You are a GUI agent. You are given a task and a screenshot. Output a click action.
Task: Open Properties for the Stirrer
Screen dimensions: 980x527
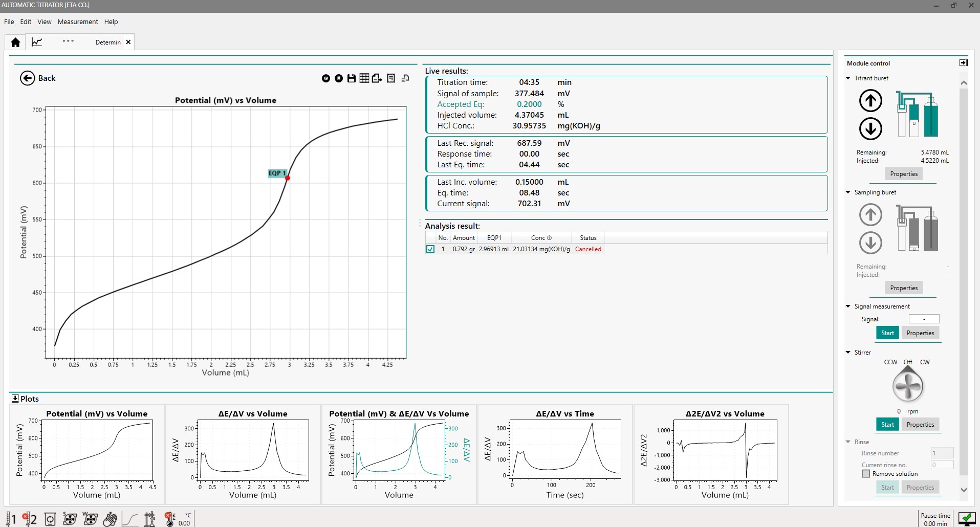(x=920, y=425)
